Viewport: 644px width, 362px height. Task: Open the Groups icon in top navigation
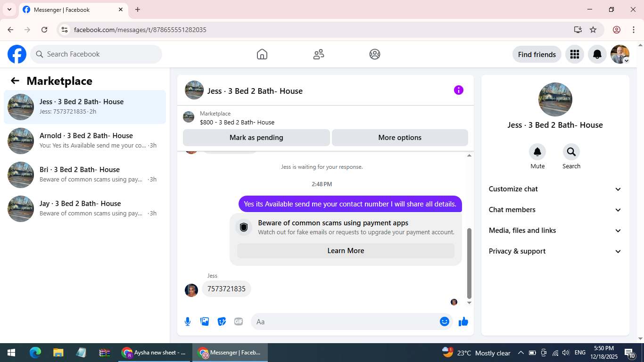(x=375, y=54)
